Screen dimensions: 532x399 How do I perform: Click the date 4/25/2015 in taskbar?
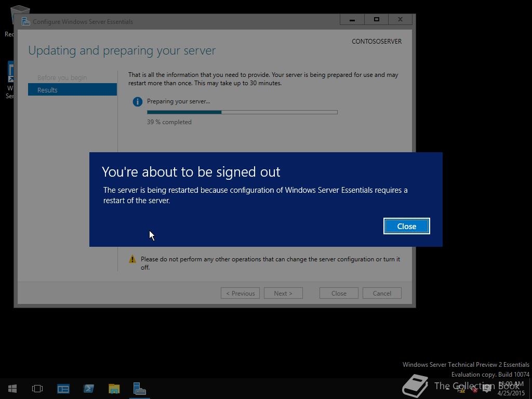click(511, 393)
